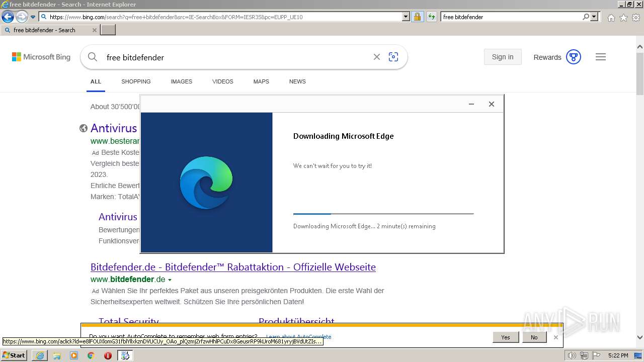This screenshot has width=644, height=362.
Task: Open the File Explorer taskbar icon
Action: click(x=57, y=355)
